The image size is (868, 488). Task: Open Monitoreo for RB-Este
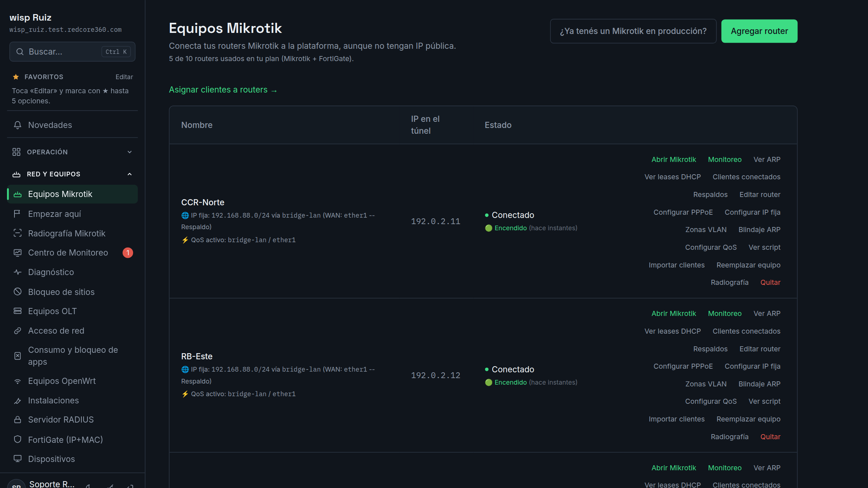tap(724, 313)
